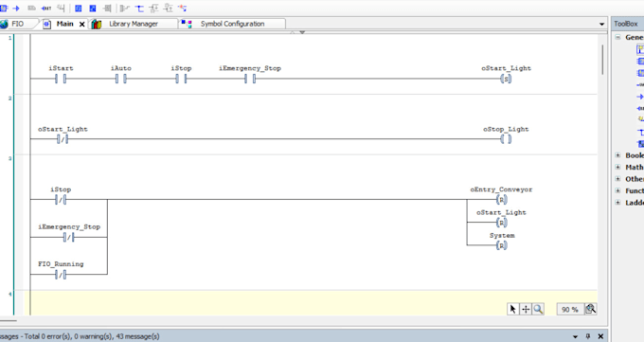The height and width of the screenshot is (342, 644).
Task: Open the editor tab list dropdown arrow
Action: click(601, 25)
